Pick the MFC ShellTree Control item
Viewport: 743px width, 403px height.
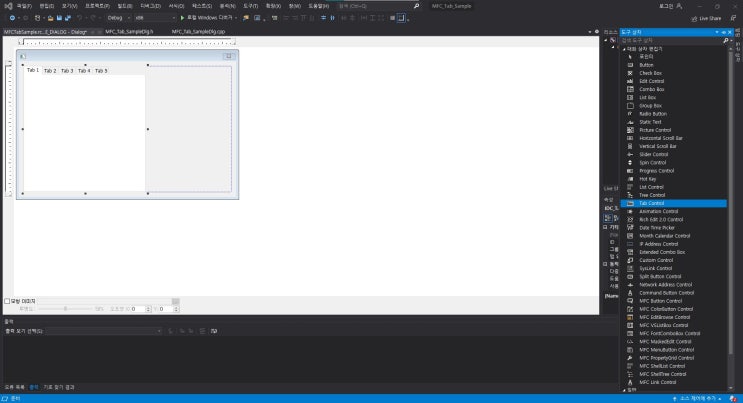click(x=674, y=374)
